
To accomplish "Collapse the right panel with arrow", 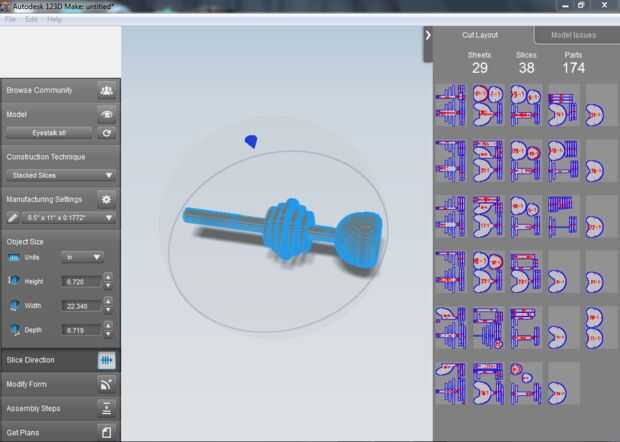I will 428,36.
